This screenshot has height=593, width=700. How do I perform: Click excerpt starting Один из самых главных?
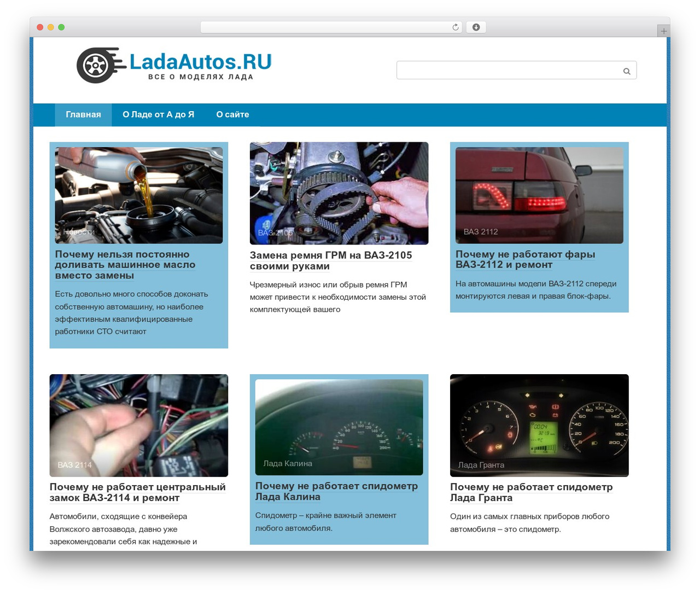point(529,523)
